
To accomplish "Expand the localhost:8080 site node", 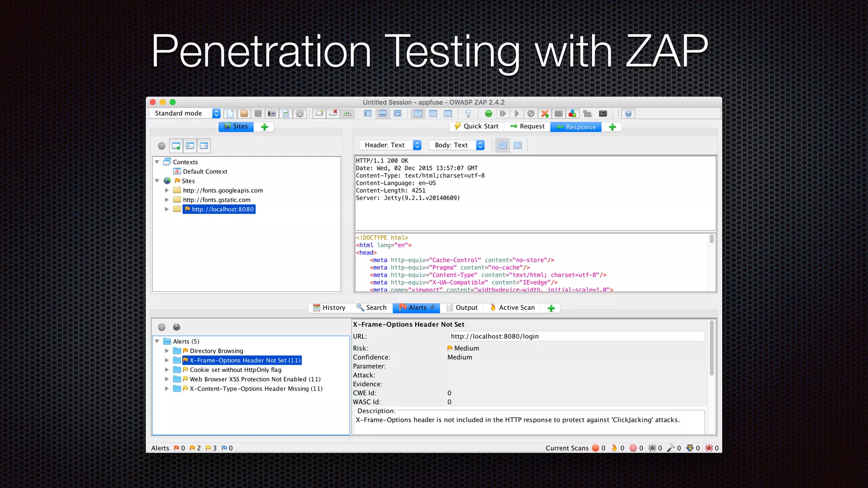I will pyautogui.click(x=167, y=209).
